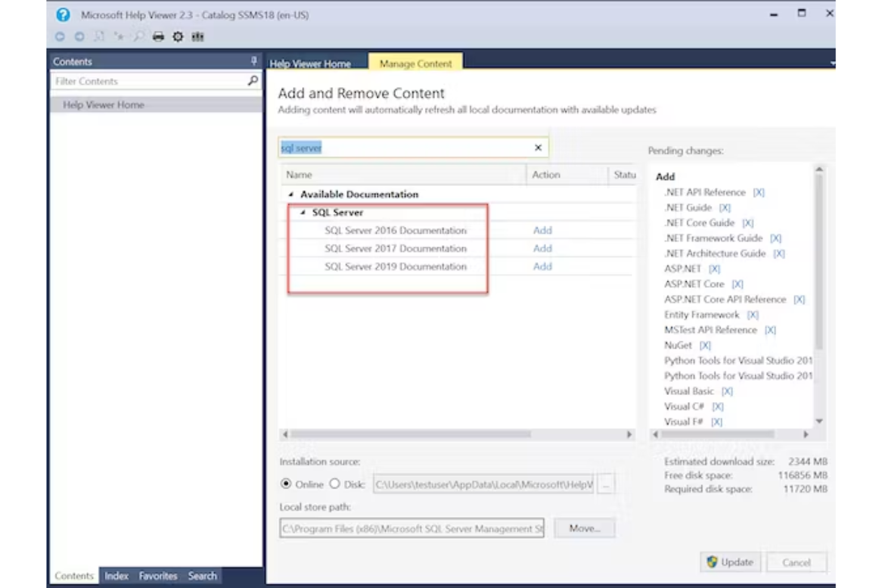Viewport: 882px width, 588px height.
Task: Click the Manage Content books icon
Action: (197, 36)
